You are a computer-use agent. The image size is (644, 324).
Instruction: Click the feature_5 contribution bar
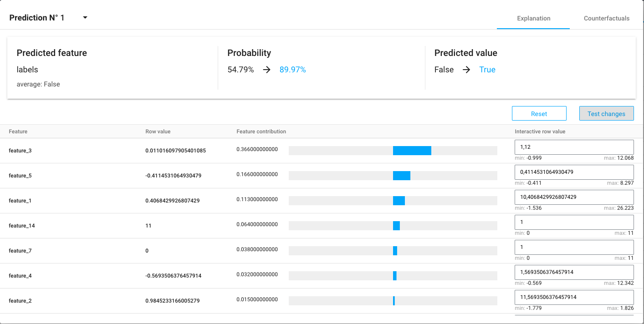402,175
